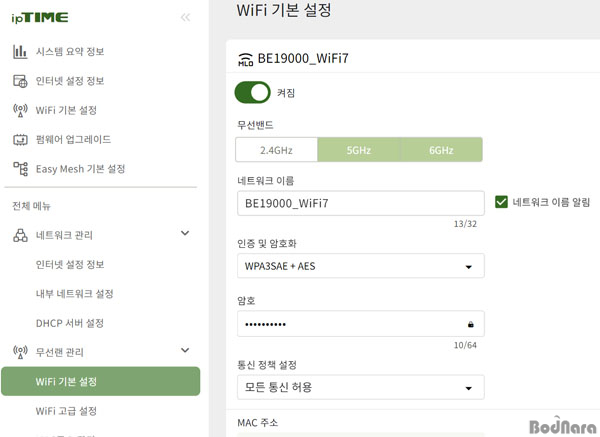
Task: Open WiFi advanced settings menu item
Action: [x=66, y=411]
